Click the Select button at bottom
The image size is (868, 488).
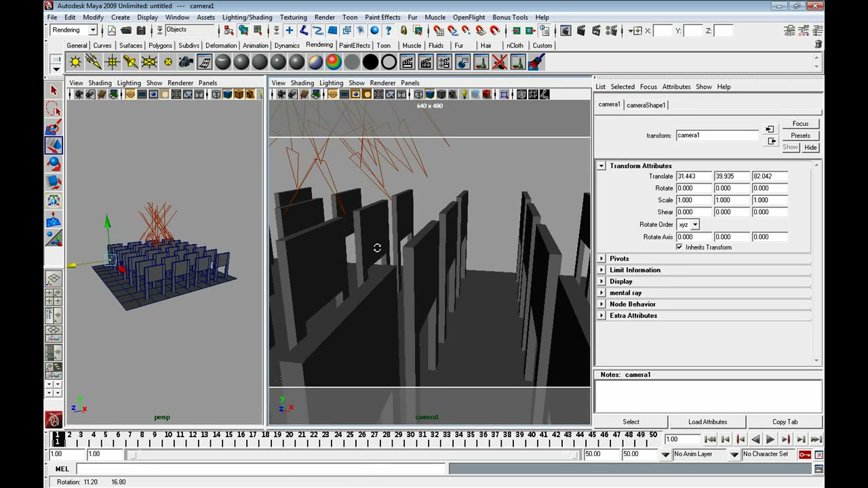(631, 422)
